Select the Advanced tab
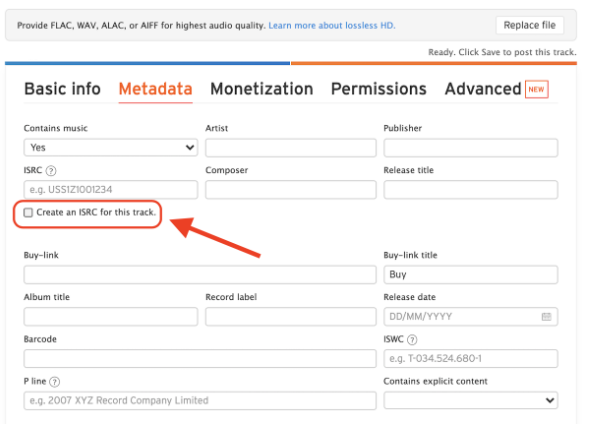The height and width of the screenshot is (434, 598). click(x=483, y=89)
